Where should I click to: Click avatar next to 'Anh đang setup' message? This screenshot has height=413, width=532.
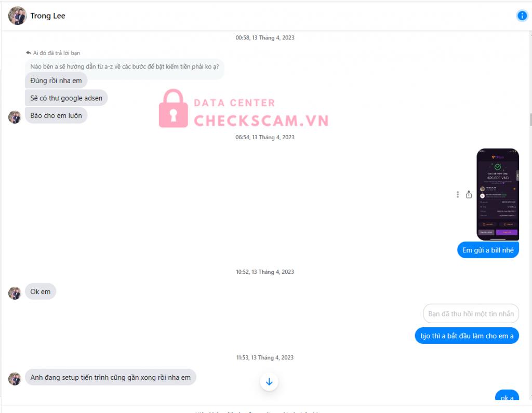(15, 379)
